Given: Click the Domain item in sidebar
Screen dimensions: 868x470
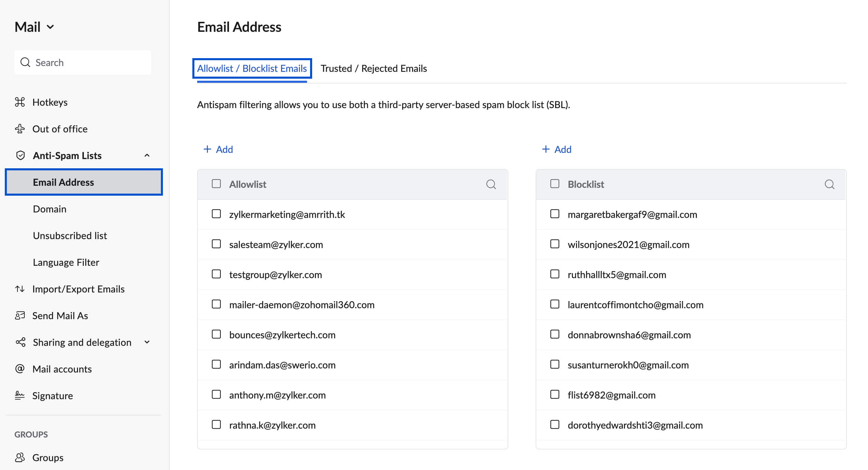Looking at the screenshot, I should (50, 208).
